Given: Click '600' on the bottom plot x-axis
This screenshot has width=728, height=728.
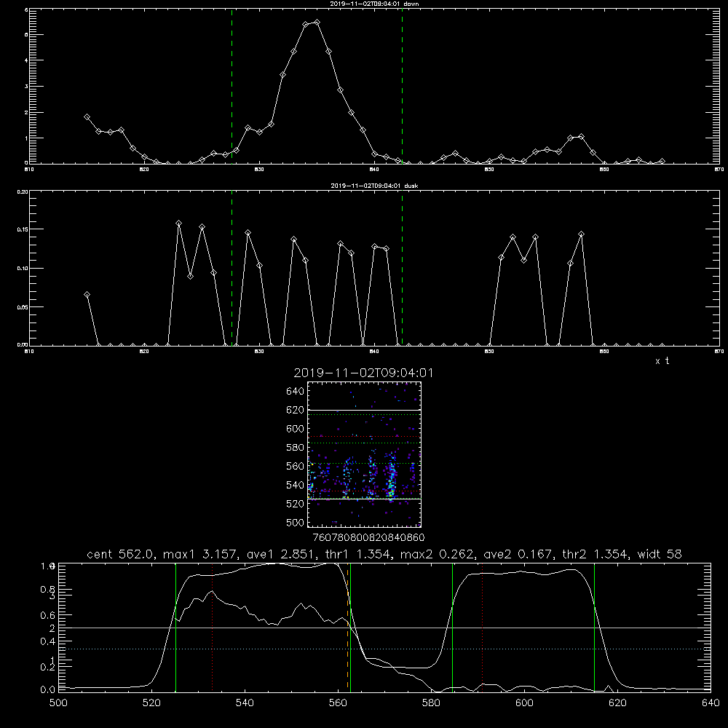Looking at the screenshot, I should (524, 703).
